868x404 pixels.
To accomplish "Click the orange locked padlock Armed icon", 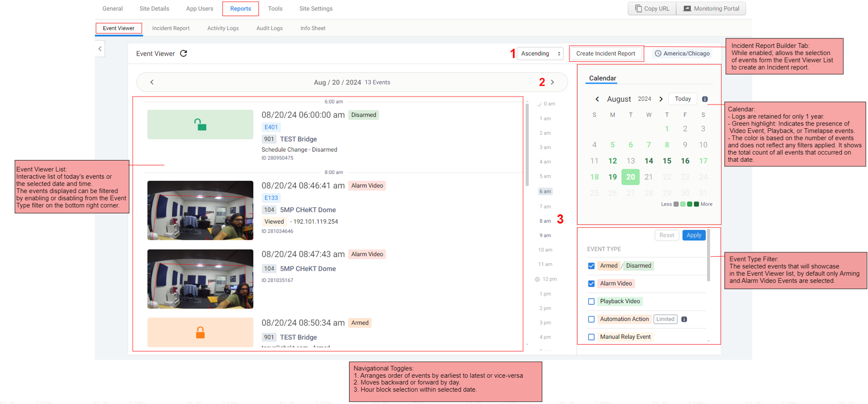I will coord(200,333).
